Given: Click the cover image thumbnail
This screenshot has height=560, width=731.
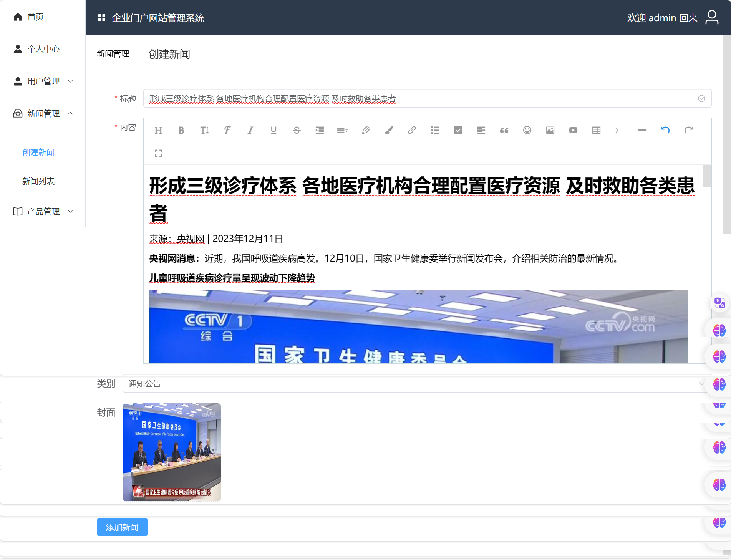Looking at the screenshot, I should (172, 452).
